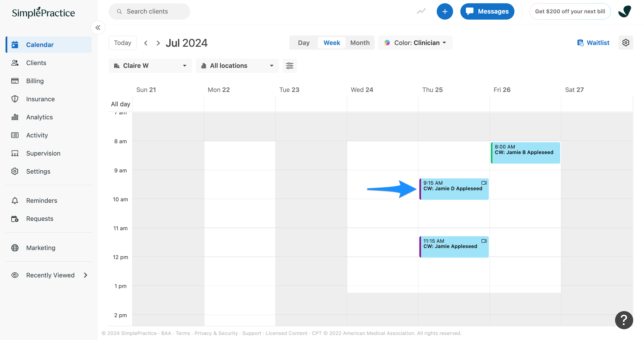Click the Calendar icon in sidebar

15,44
